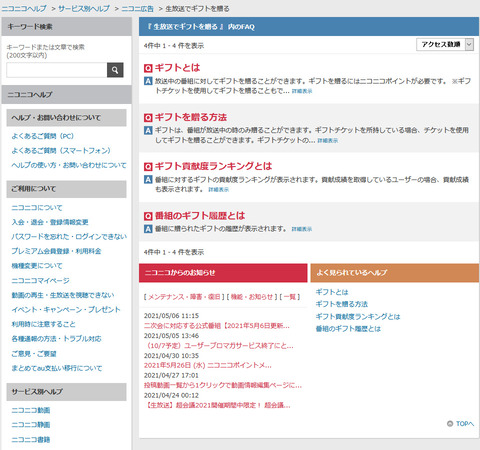Open the ギフトを贈る方法 question title

(191, 117)
